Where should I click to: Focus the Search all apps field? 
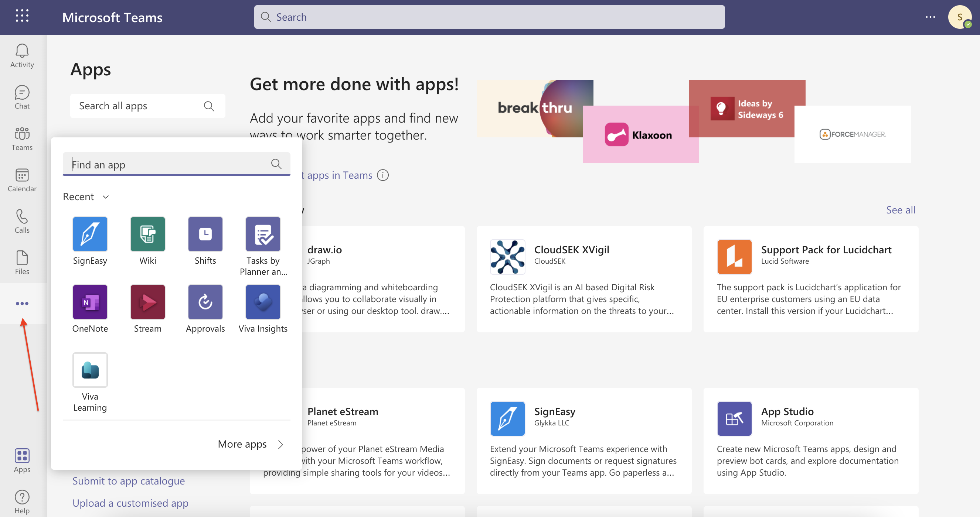(x=147, y=106)
